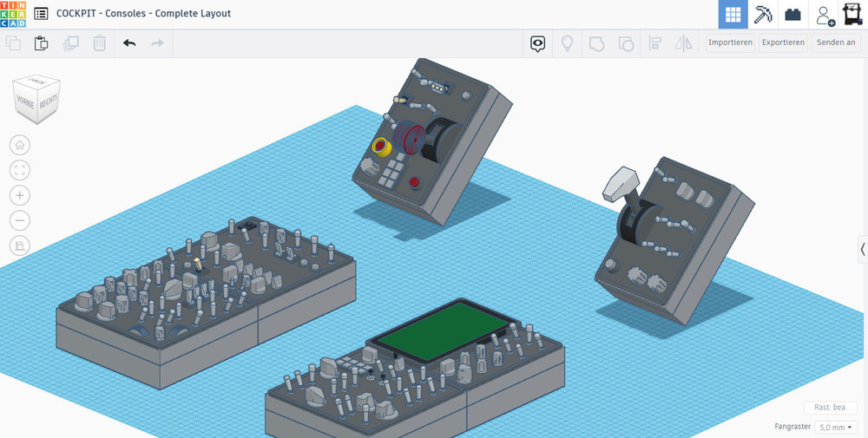This screenshot has width=868, height=438.
Task: Delete selection with the trash icon
Action: coord(100,42)
